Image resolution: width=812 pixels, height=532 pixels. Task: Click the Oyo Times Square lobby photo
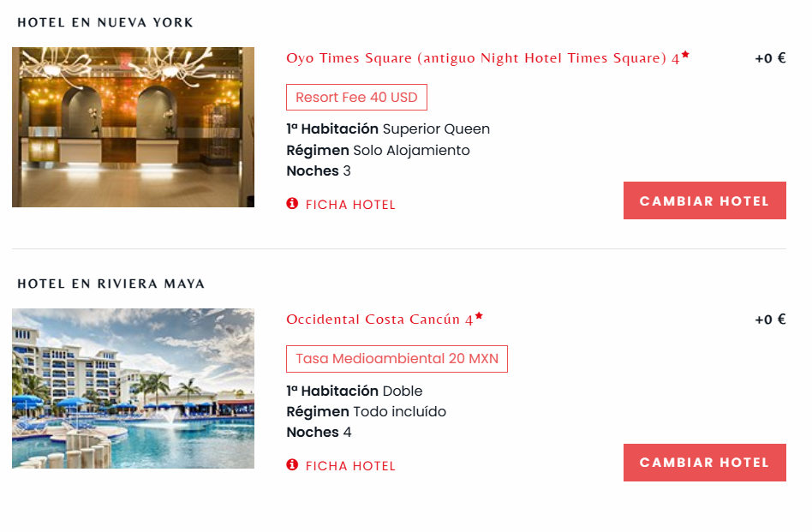click(x=133, y=127)
